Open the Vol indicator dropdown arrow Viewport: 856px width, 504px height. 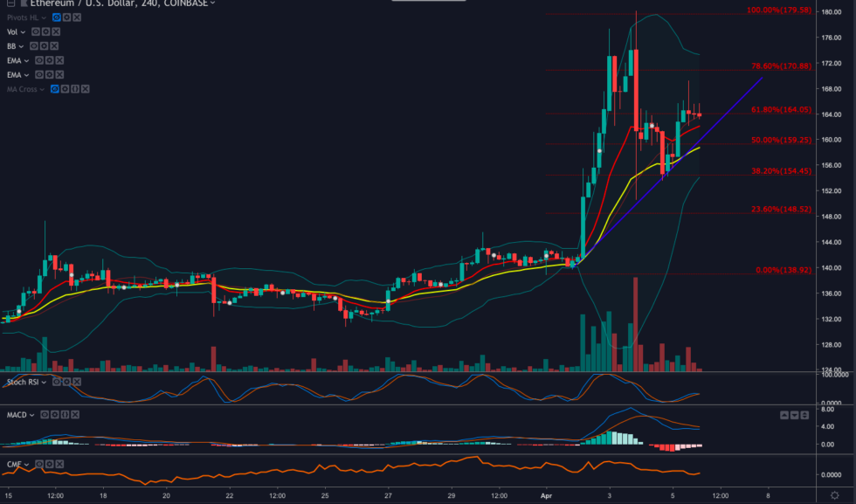(23, 31)
